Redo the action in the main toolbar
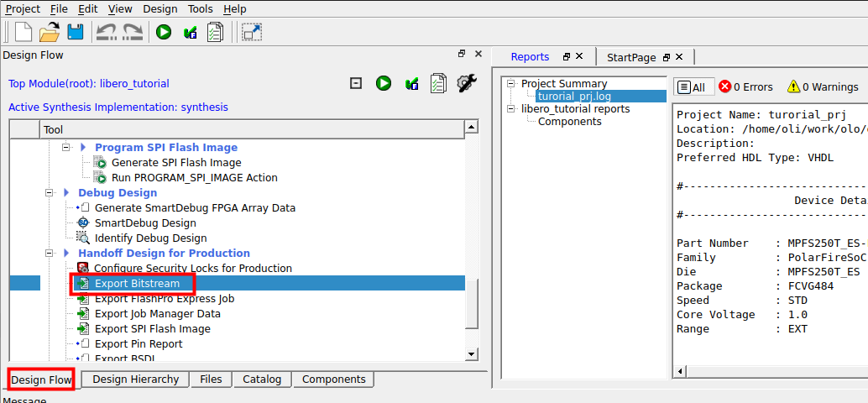 coord(133,32)
